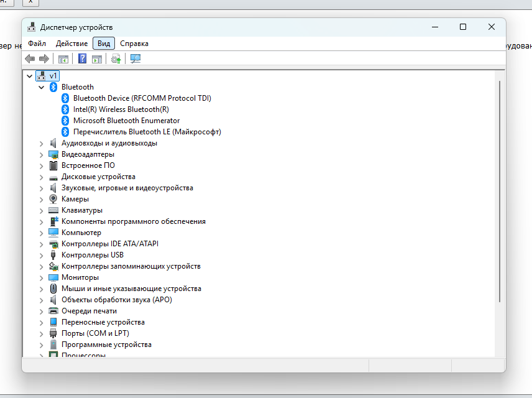This screenshot has height=398, width=532.
Task: Select Перечислитель Bluetooth LE (Майкрософт) entry
Action: point(147,132)
